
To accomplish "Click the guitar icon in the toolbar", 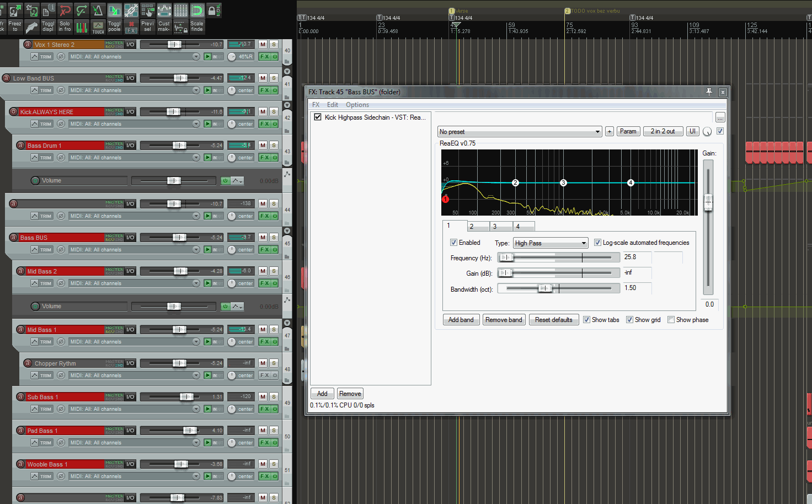I will point(31,27).
